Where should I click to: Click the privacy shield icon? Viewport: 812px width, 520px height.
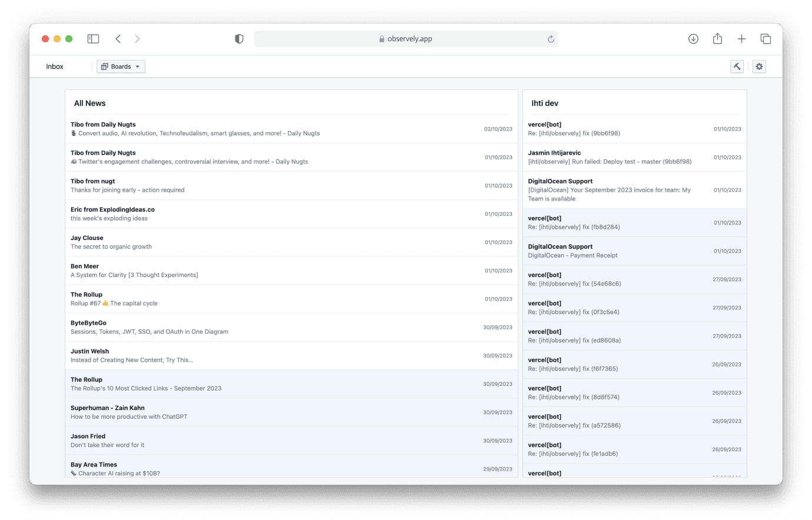click(239, 39)
